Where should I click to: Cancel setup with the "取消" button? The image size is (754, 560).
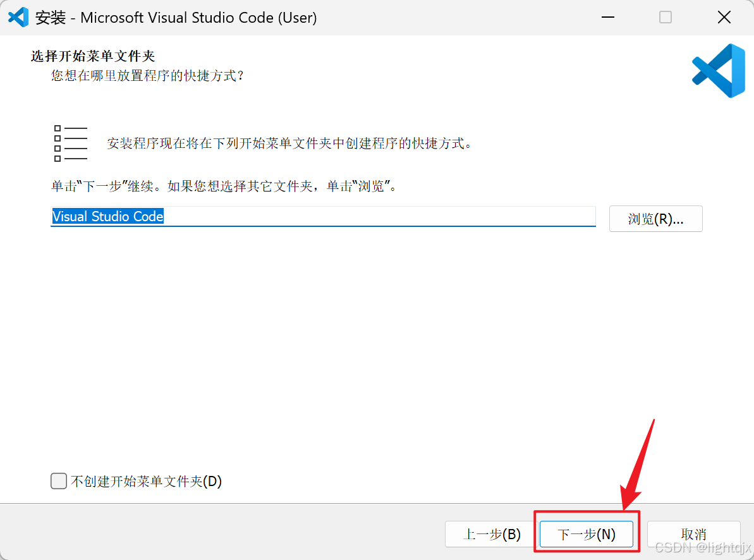click(693, 534)
